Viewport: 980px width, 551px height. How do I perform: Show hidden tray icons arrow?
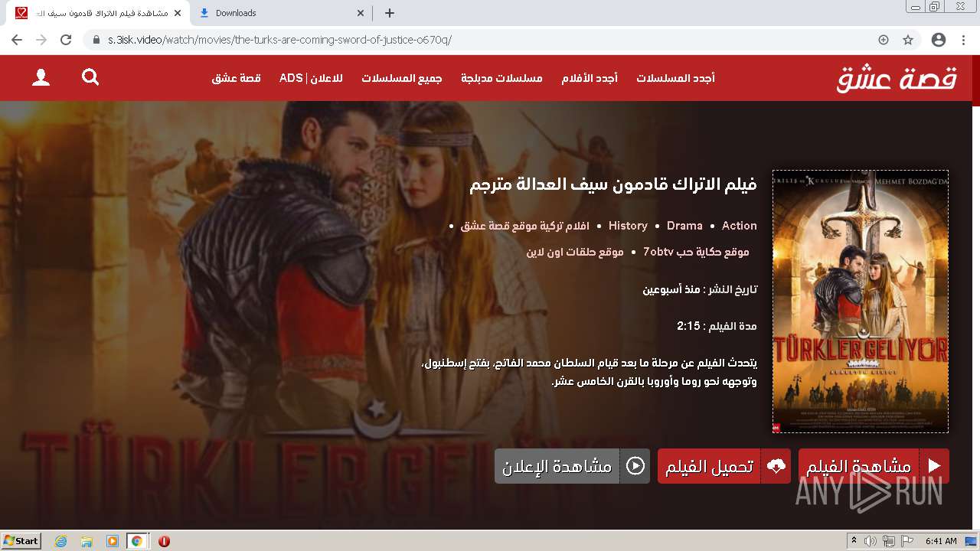[854, 541]
